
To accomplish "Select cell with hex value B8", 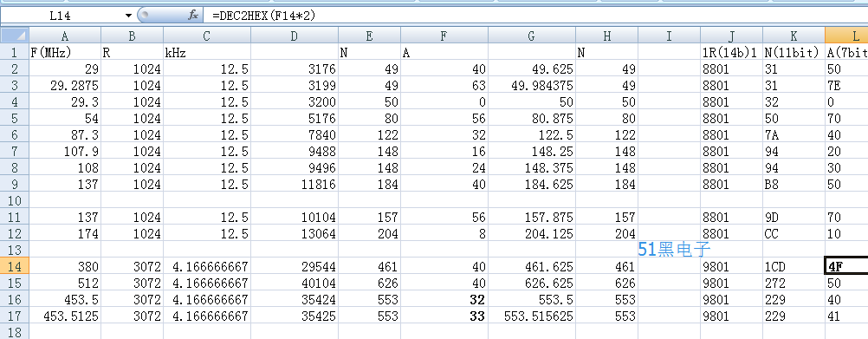I will (x=794, y=184).
